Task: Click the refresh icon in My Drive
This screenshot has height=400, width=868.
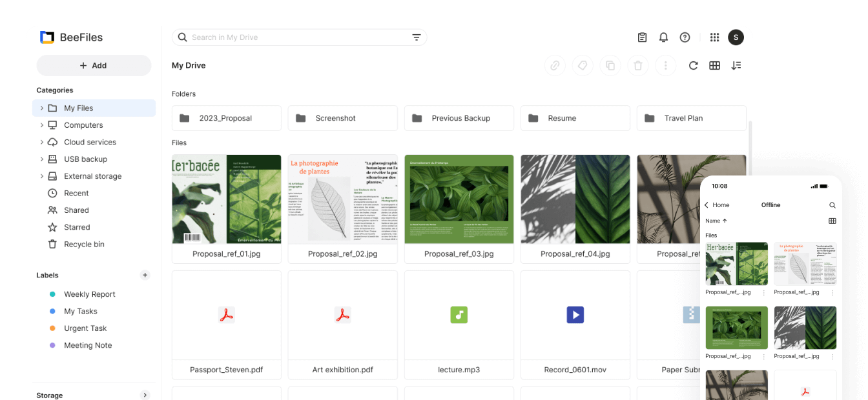Action: point(693,66)
